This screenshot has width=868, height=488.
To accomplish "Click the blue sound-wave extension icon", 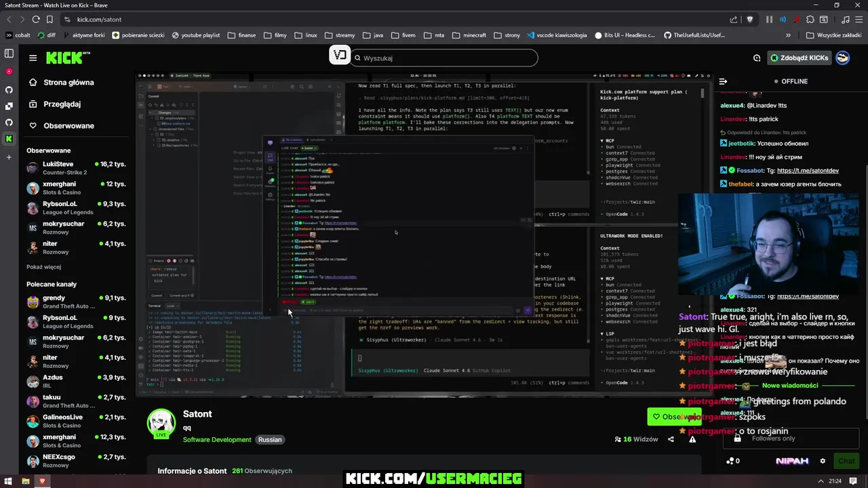I will pyautogui.click(x=783, y=20).
